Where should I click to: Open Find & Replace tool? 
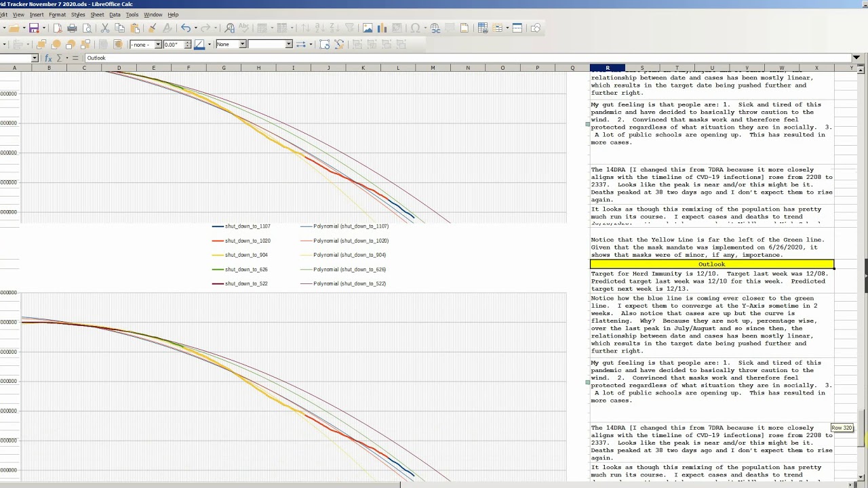(229, 28)
